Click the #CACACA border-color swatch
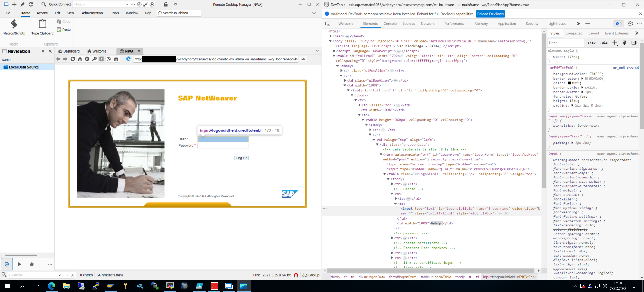This screenshot has height=292, width=644. point(587,79)
